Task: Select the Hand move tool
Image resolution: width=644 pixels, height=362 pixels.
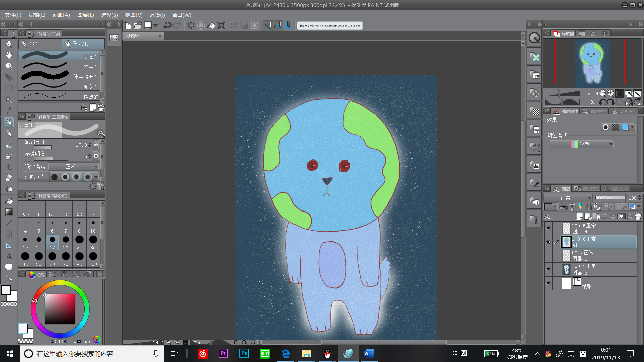Action: click(x=9, y=55)
